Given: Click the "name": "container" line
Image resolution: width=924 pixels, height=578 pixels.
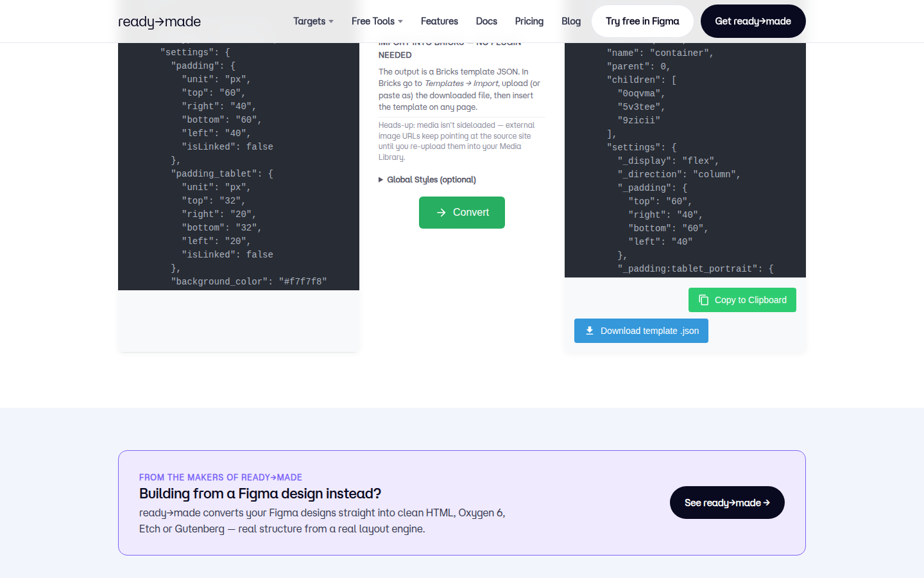Looking at the screenshot, I should [660, 53].
